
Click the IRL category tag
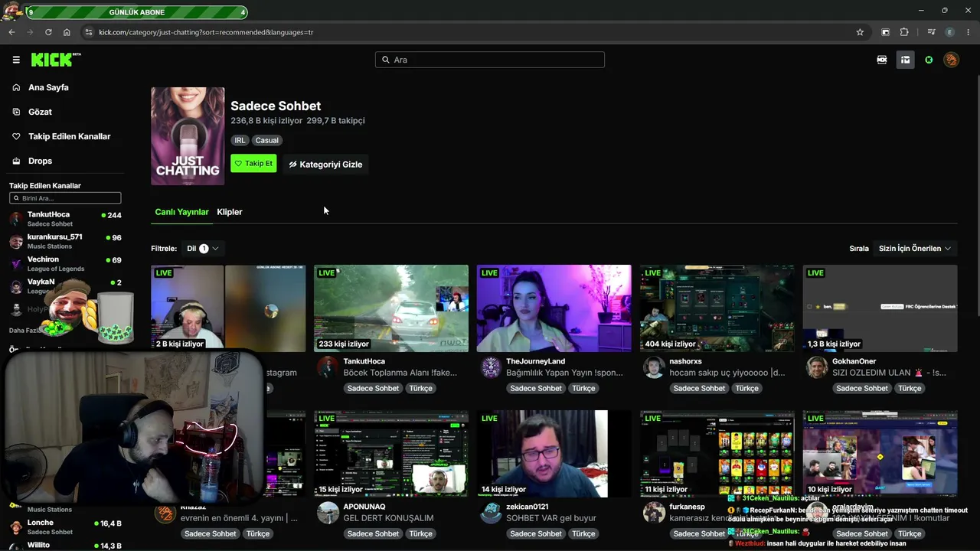click(240, 140)
